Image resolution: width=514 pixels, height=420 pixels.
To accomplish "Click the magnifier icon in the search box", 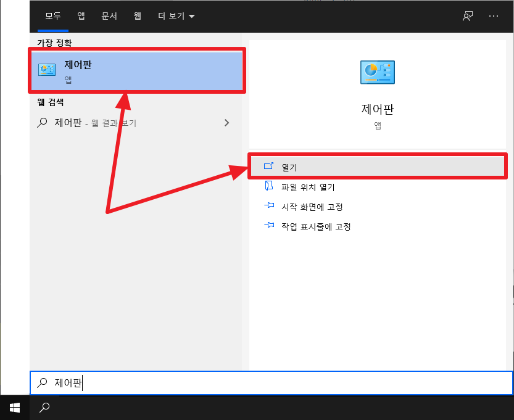I will tap(42, 382).
